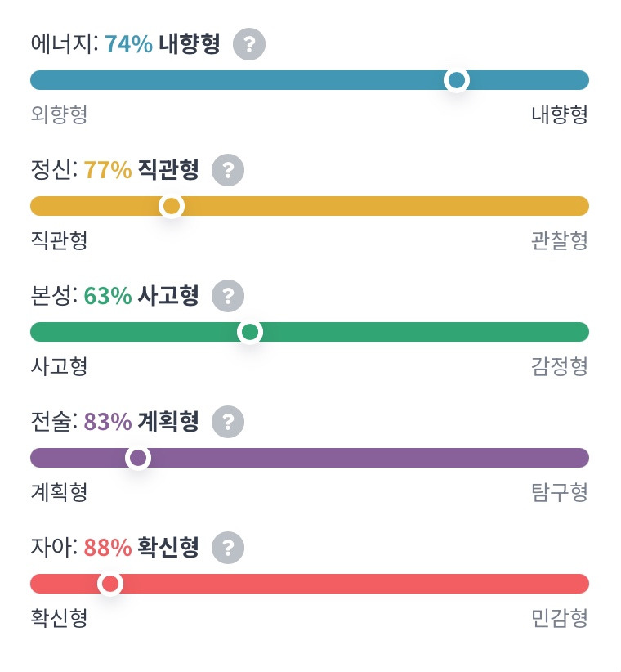Click the purple 전술 slider handle
This screenshot has width=621, height=672.
(138, 458)
